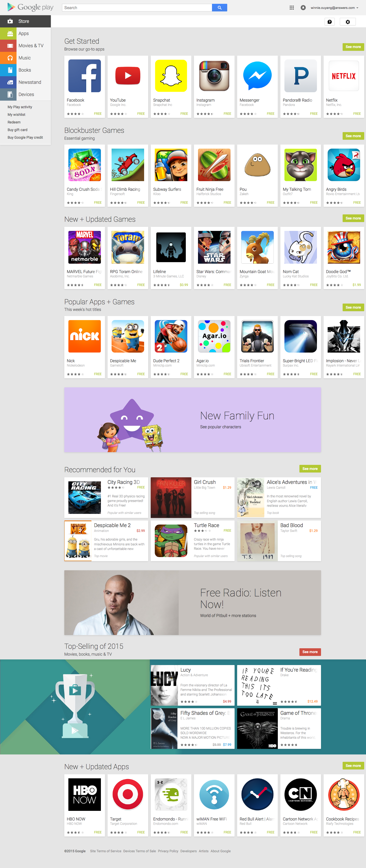Click the blue search magnifier button
366x868 pixels.
click(x=219, y=7)
